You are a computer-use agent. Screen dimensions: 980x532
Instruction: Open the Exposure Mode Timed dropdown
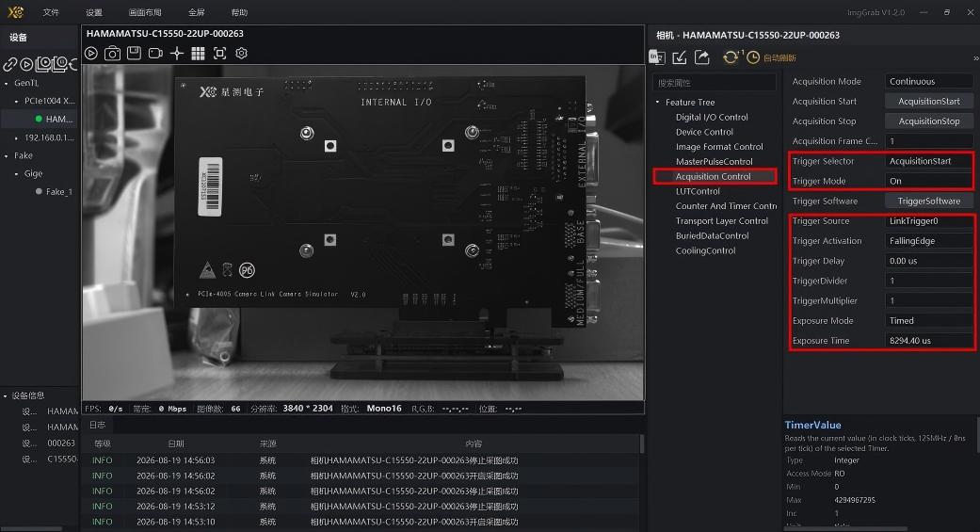(929, 321)
